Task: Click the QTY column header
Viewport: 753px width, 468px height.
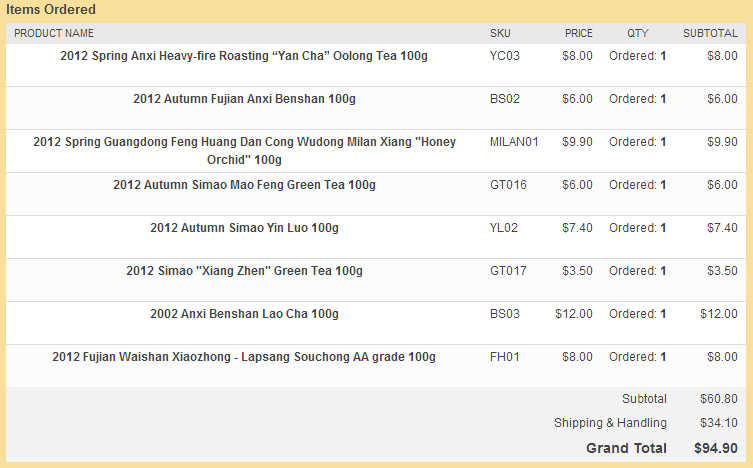Action: tap(638, 33)
